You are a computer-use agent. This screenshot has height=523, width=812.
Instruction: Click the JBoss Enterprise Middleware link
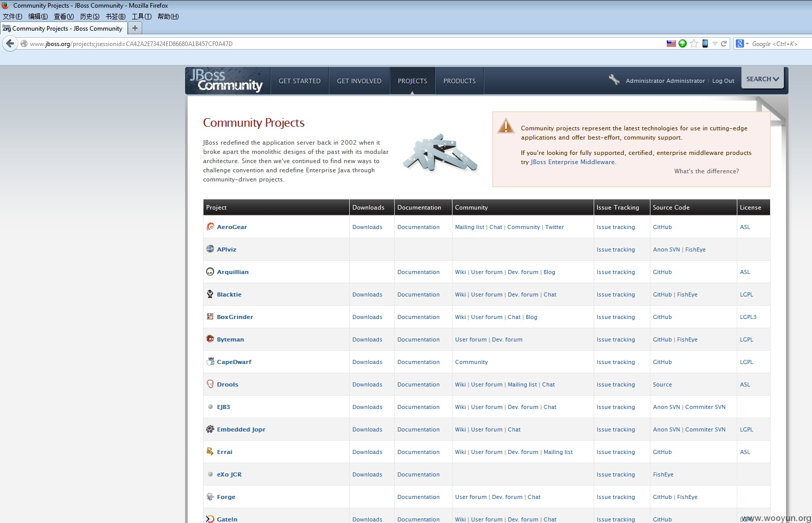(573, 162)
